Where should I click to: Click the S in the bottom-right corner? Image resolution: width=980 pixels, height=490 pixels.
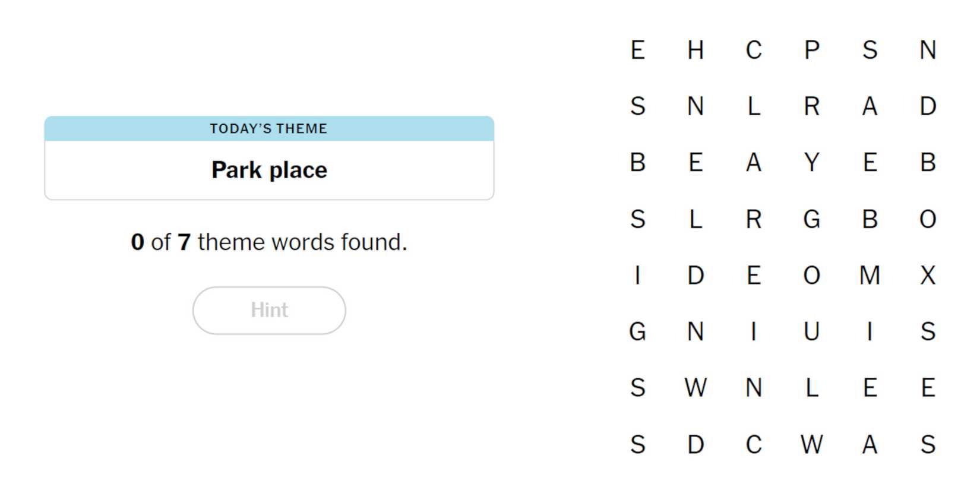(928, 444)
